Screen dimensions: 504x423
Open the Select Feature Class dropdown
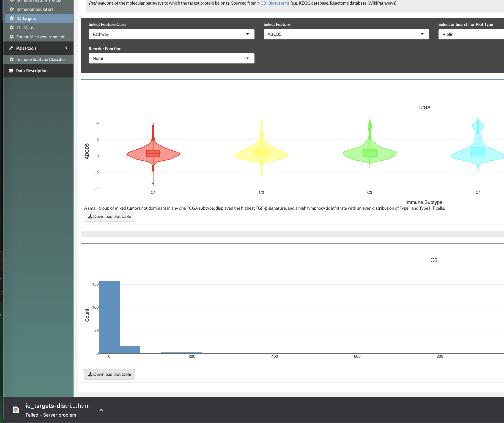(171, 34)
